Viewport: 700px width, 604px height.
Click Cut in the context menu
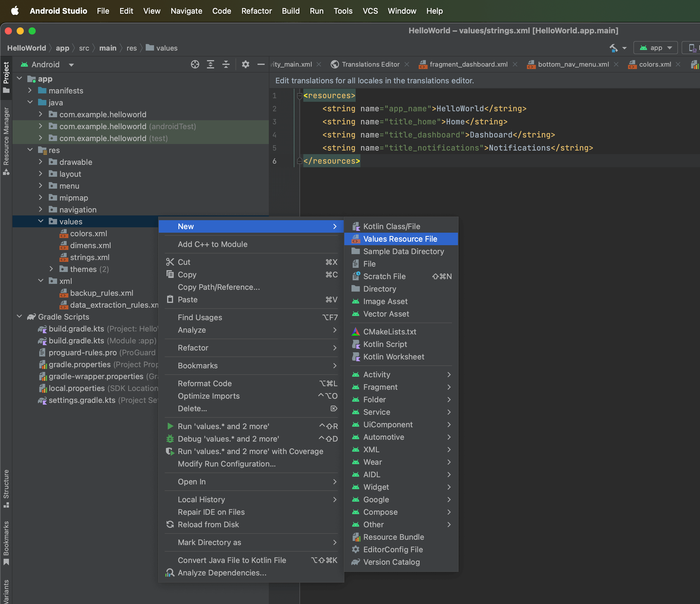click(x=251, y=262)
